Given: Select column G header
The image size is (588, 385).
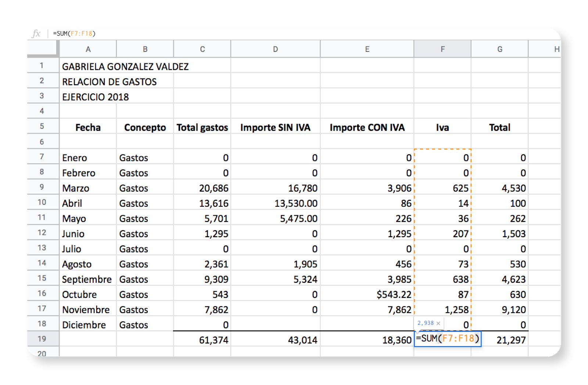Looking at the screenshot, I should click(500, 49).
